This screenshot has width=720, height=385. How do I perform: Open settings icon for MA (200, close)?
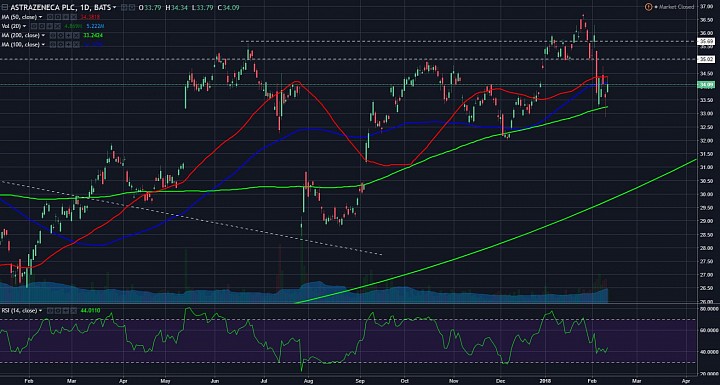point(60,35)
